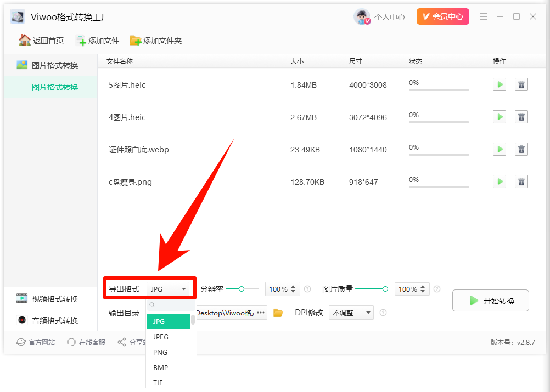Click the 在线客服 headset icon
The height and width of the screenshot is (392, 550).
click(71, 342)
